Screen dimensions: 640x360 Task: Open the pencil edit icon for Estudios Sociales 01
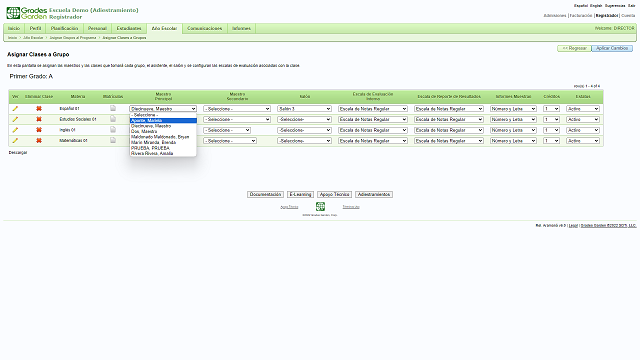(x=15, y=119)
